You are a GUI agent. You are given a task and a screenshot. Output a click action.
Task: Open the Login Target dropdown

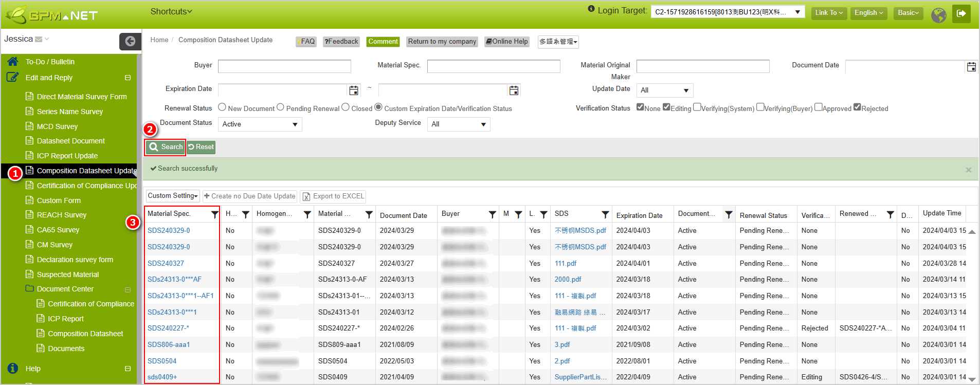click(728, 12)
